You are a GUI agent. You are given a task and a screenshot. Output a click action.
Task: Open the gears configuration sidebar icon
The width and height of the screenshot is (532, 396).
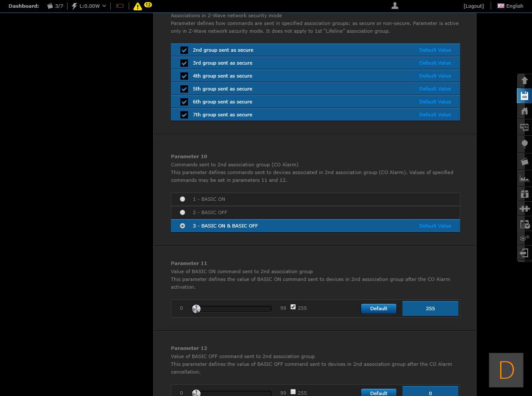click(524, 238)
